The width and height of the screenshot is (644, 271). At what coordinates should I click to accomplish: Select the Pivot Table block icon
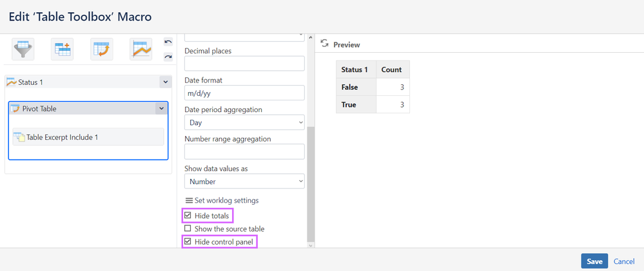15,109
